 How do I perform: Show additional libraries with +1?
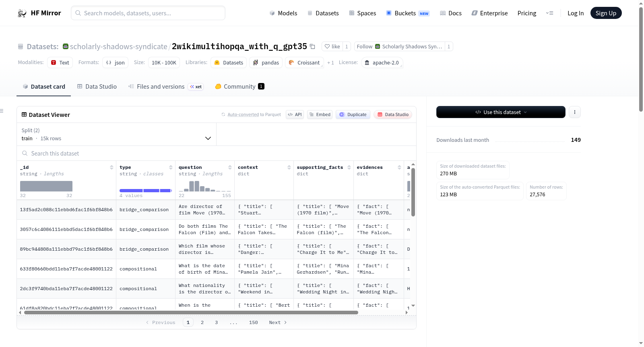tap(330, 62)
